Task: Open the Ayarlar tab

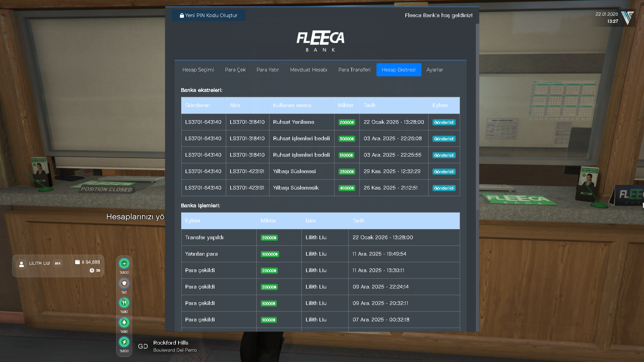Action: point(435,70)
